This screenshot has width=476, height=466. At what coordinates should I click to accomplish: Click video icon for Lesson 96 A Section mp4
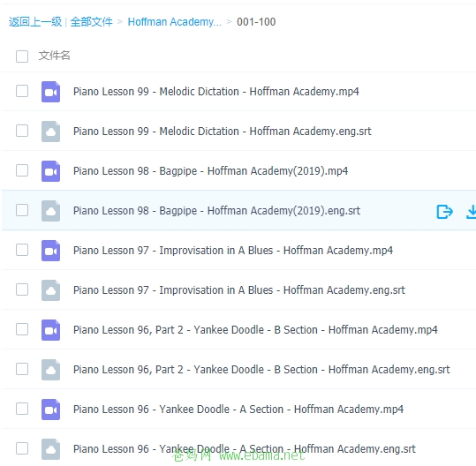pos(50,410)
